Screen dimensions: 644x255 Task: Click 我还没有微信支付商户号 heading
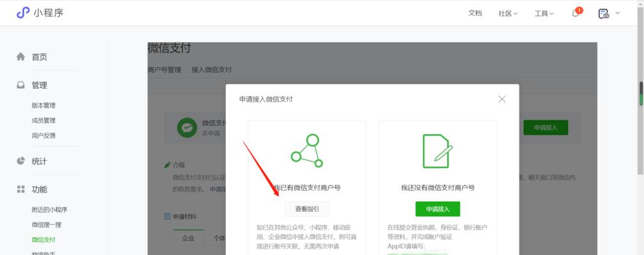438,188
